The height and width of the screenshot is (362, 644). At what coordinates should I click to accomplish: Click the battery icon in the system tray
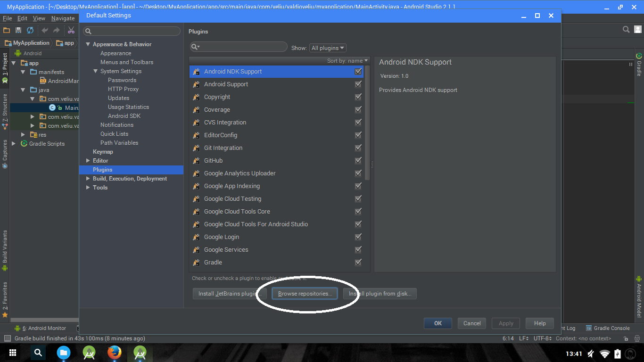pos(618,354)
